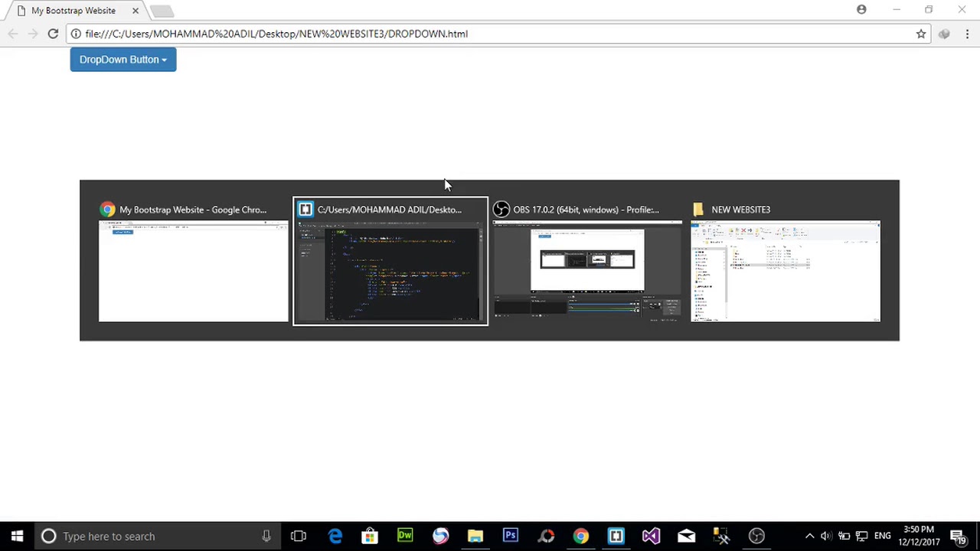Close the My Bootstrap Website tab
The height and width of the screenshot is (551, 980).
136,11
